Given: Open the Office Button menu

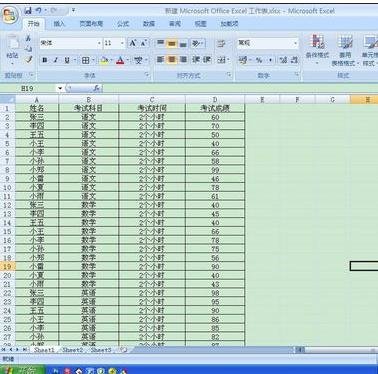Looking at the screenshot, I should tap(10, 15).
